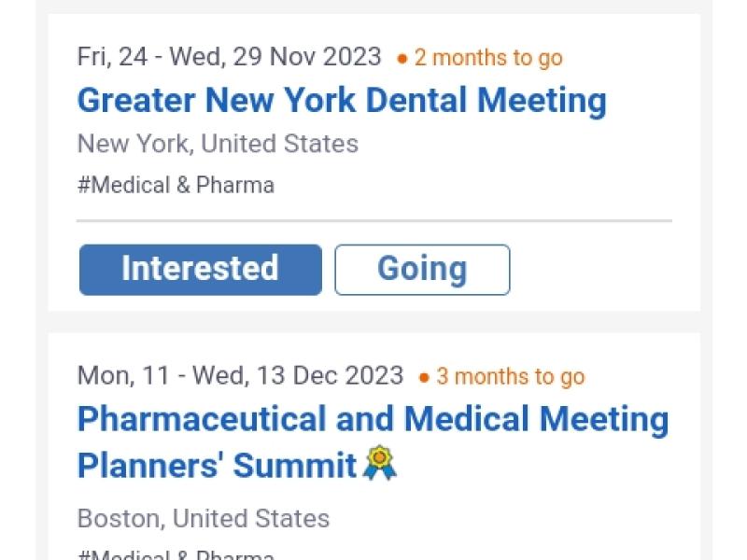The image size is (747, 560).
Task: Click the divider line above the Interested button
Action: click(373, 221)
